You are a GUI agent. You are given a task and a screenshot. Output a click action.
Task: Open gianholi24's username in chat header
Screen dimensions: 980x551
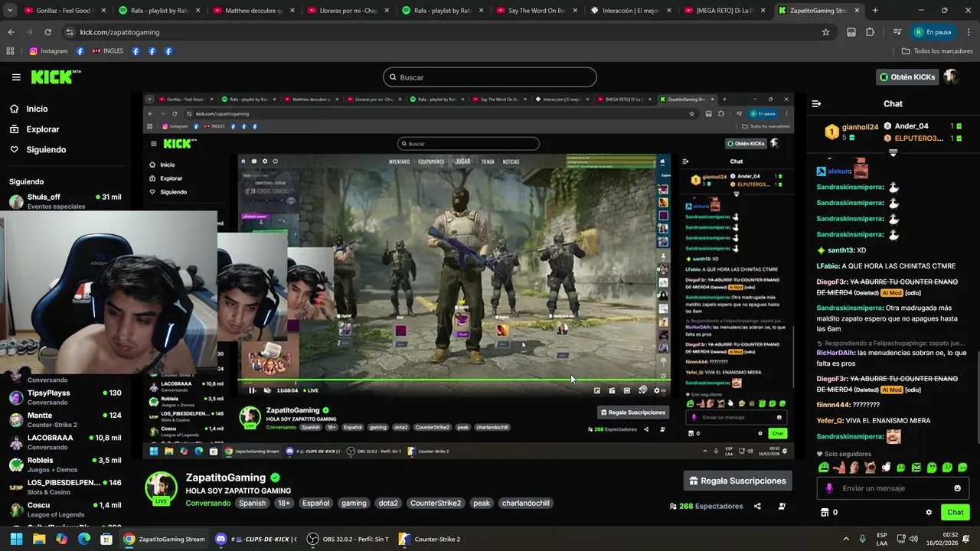(x=860, y=127)
